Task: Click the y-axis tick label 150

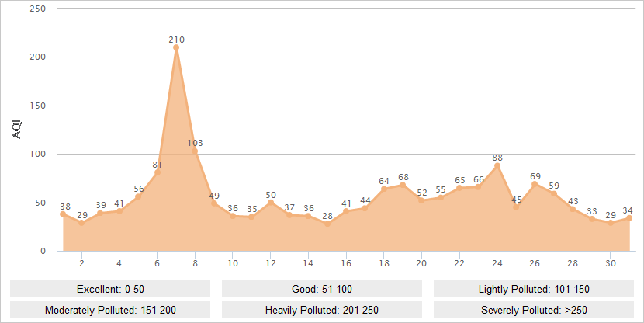Action: click(38, 106)
